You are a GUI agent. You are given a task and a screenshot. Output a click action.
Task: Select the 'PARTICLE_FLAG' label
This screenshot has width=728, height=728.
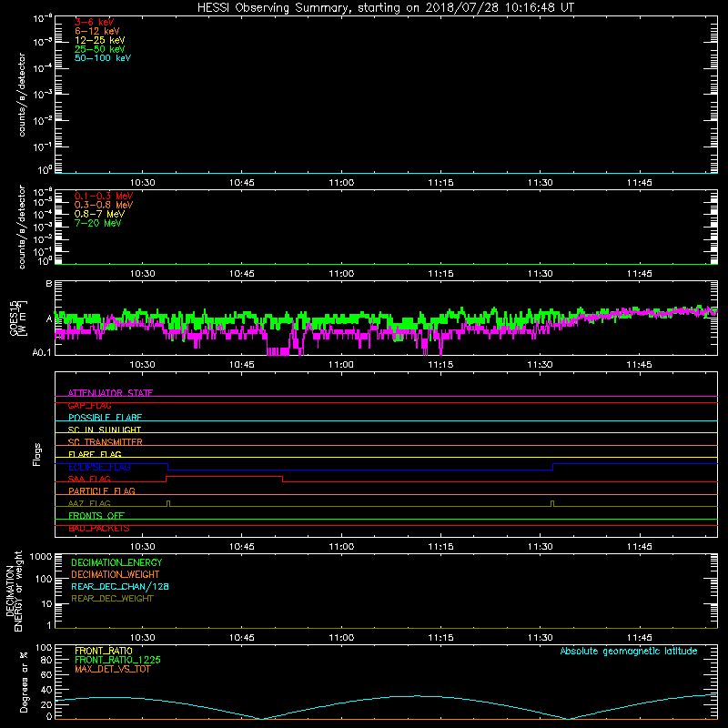coord(102,490)
